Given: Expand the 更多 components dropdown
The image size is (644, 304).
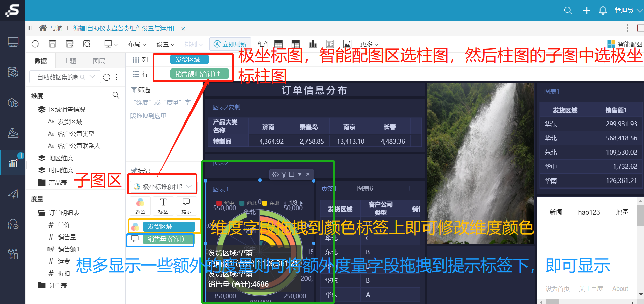Looking at the screenshot, I should [x=369, y=44].
